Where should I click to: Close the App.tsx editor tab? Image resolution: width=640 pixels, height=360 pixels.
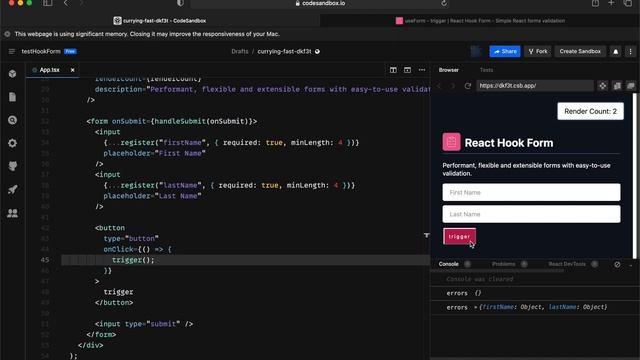(73, 70)
